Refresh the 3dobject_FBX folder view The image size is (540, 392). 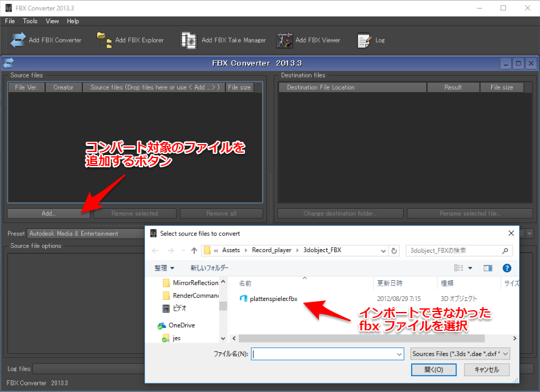[x=394, y=250]
